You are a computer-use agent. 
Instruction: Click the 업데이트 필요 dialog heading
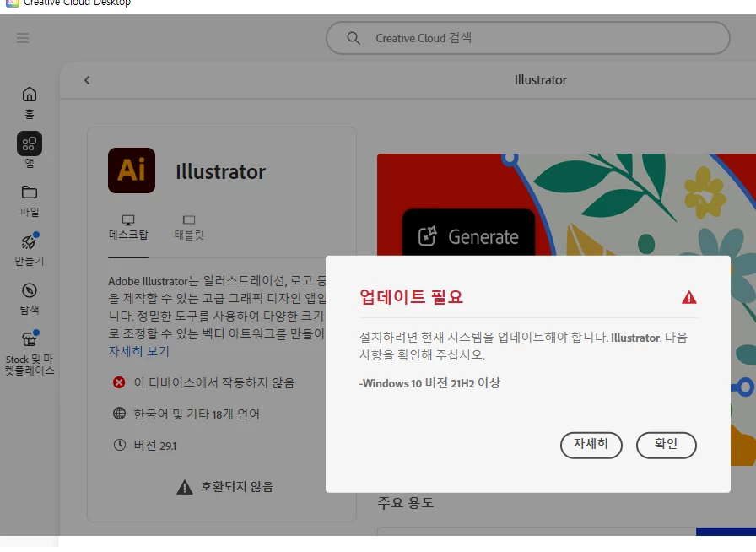(411, 297)
